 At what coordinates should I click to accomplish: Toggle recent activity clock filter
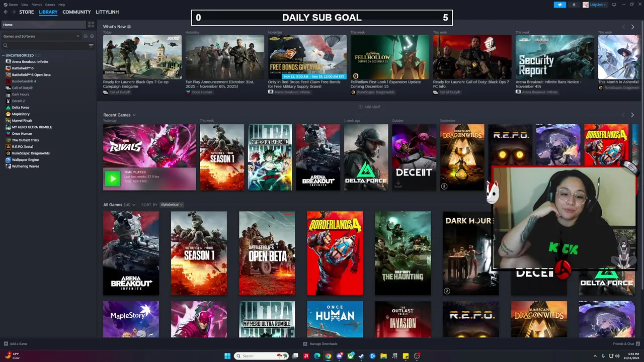tap(86, 36)
